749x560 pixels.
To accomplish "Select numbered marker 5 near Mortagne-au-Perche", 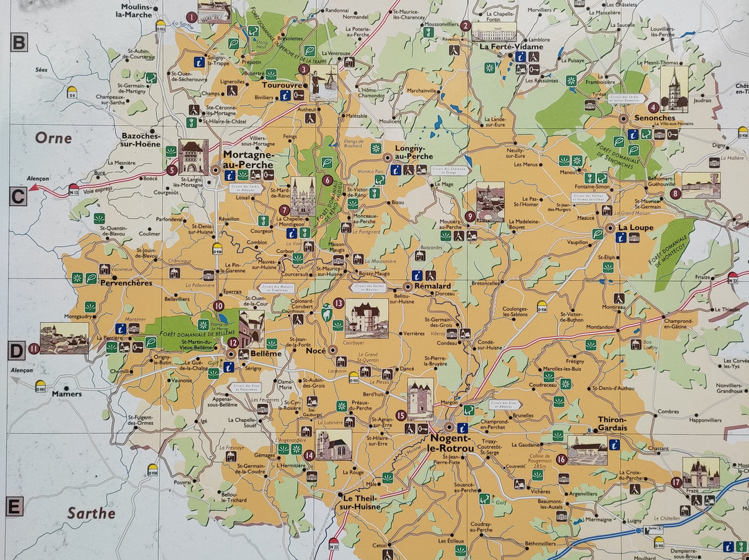I will click(x=171, y=170).
